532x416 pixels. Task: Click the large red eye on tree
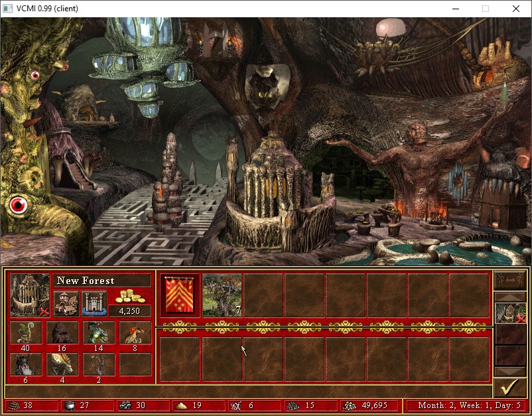[19, 205]
